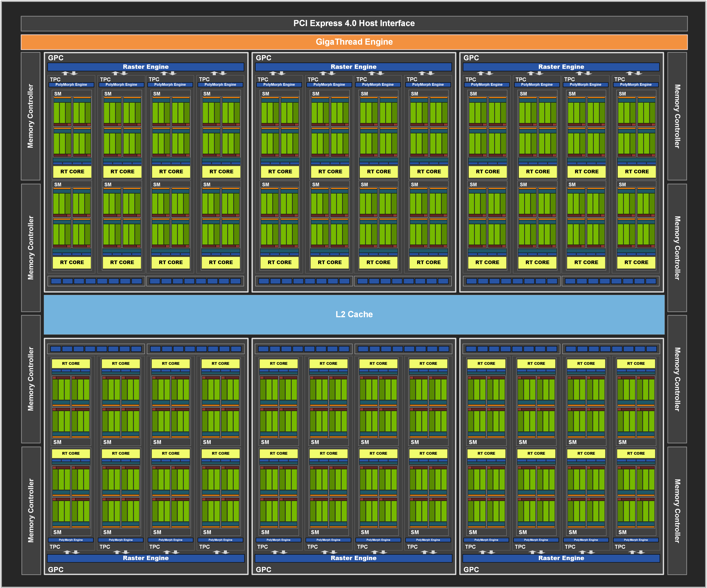Click the first PolyMorph Engine in the top-left GPC
Image resolution: width=707 pixels, height=588 pixels.
click(x=72, y=84)
